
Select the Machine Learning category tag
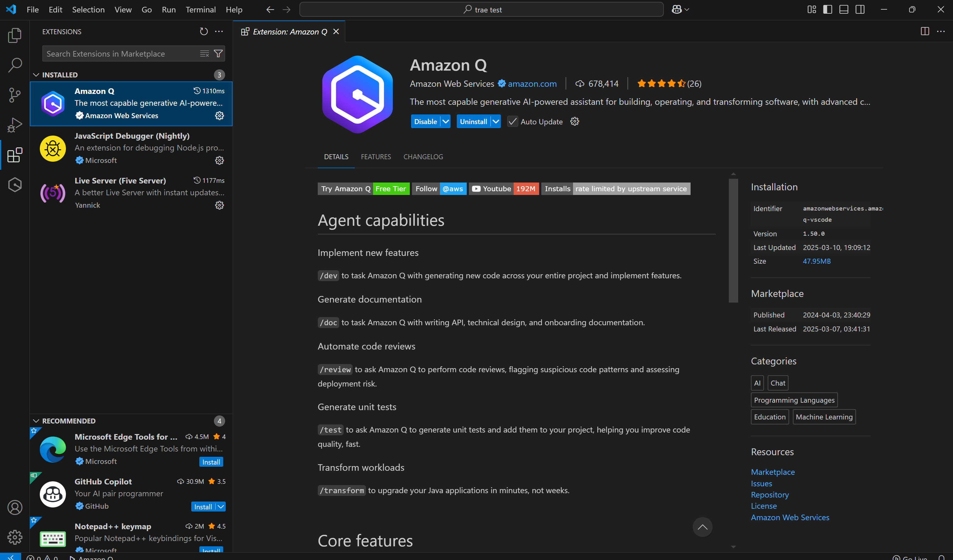[x=824, y=417]
